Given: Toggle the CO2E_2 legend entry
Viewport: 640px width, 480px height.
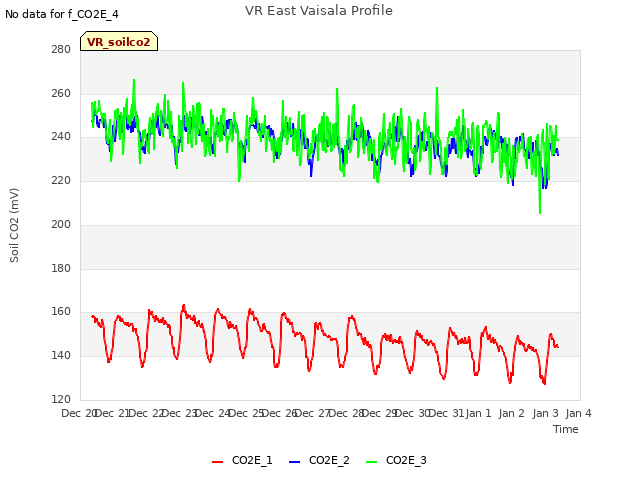Looking at the screenshot, I should tap(319, 460).
